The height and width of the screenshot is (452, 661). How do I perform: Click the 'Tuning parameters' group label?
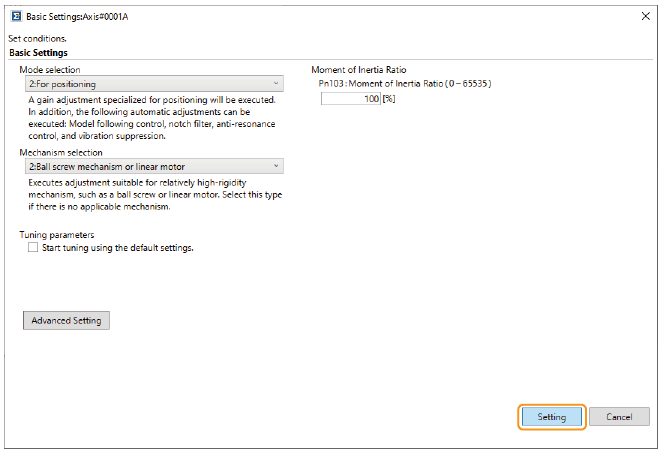click(x=57, y=234)
